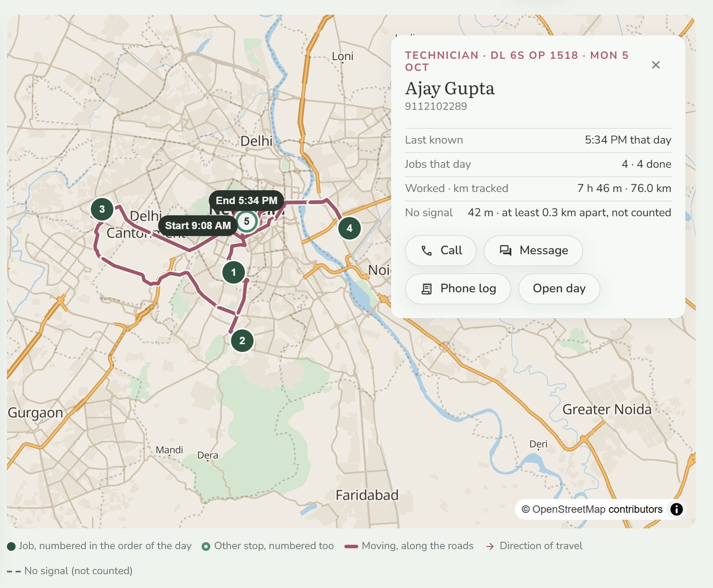Click the technician header DL 6S OP 1518
This screenshot has height=588, width=713.
517,61
